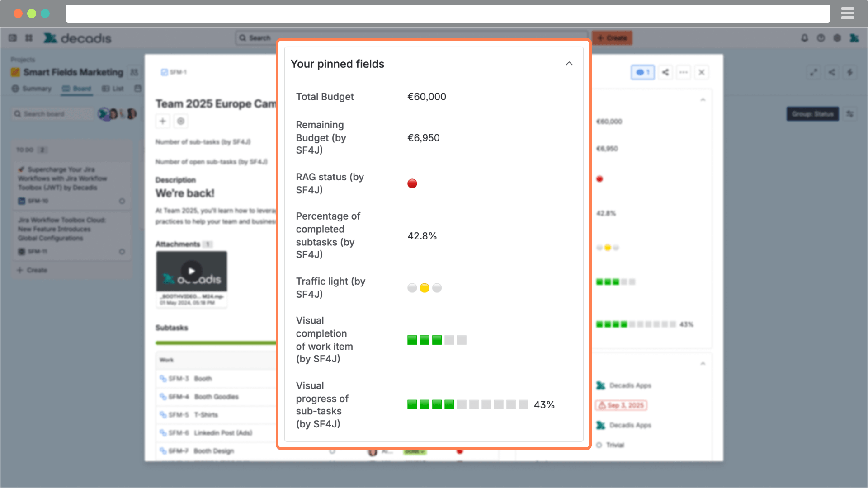This screenshot has width=868, height=488.
Task: Click the automation lightning bolt icon
Action: tap(850, 72)
